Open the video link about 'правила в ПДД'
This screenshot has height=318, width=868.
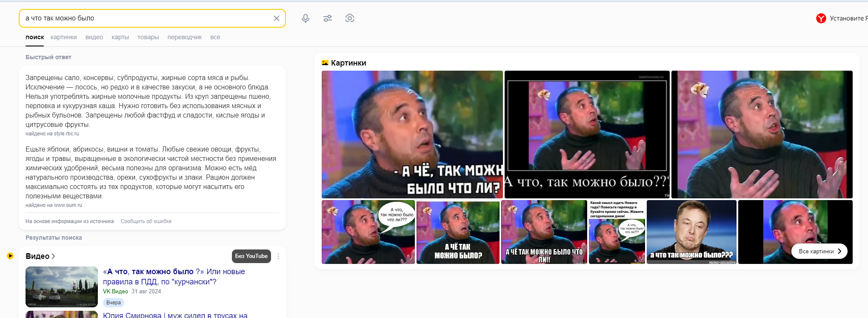174,277
